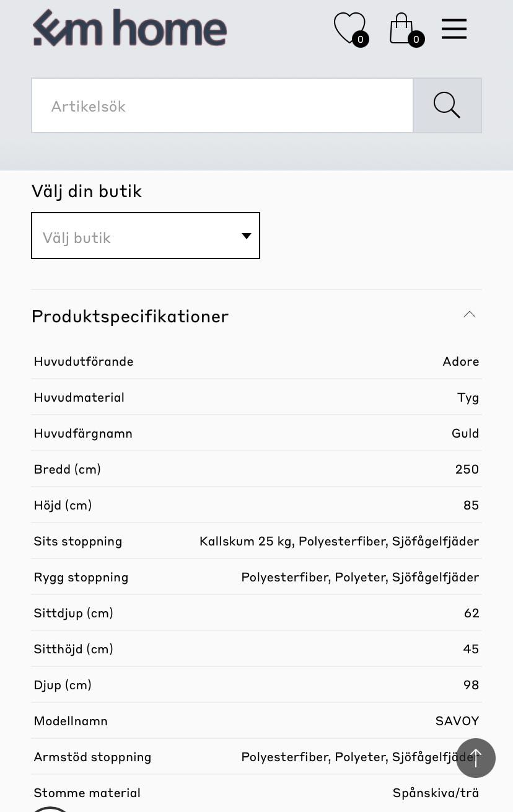
Task: Click the cart count badge
Action: (416, 40)
